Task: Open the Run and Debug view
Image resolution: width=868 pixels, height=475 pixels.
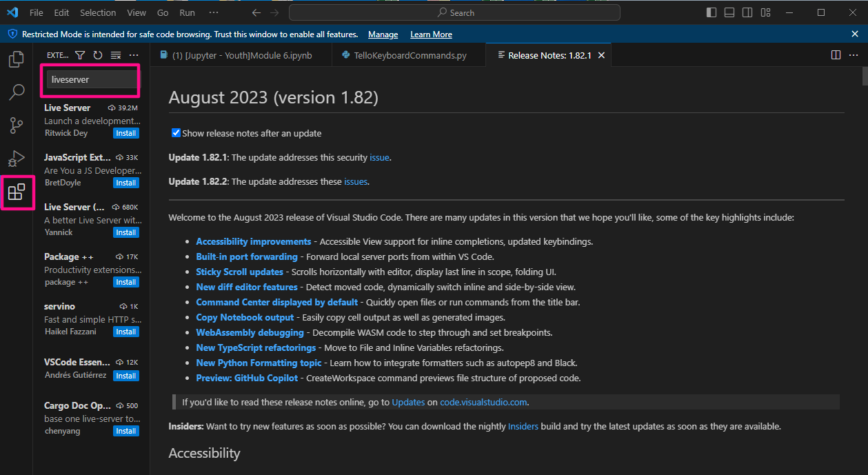Action: [x=16, y=159]
